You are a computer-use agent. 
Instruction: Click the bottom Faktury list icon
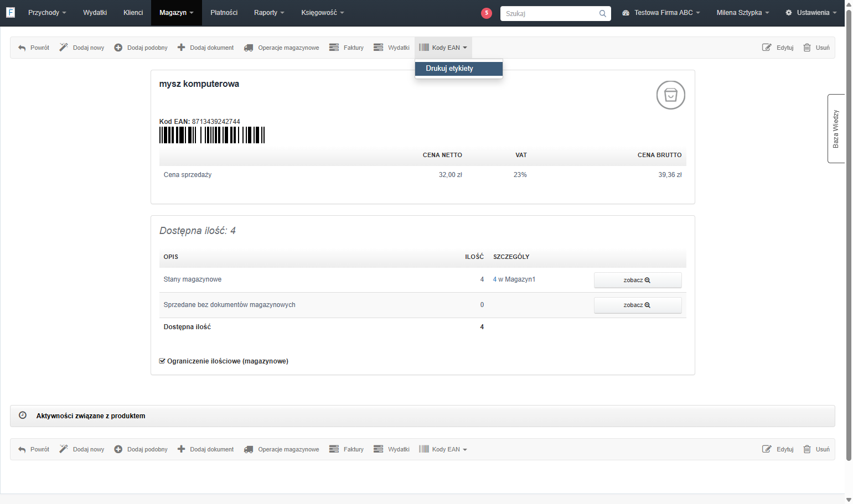tap(334, 449)
